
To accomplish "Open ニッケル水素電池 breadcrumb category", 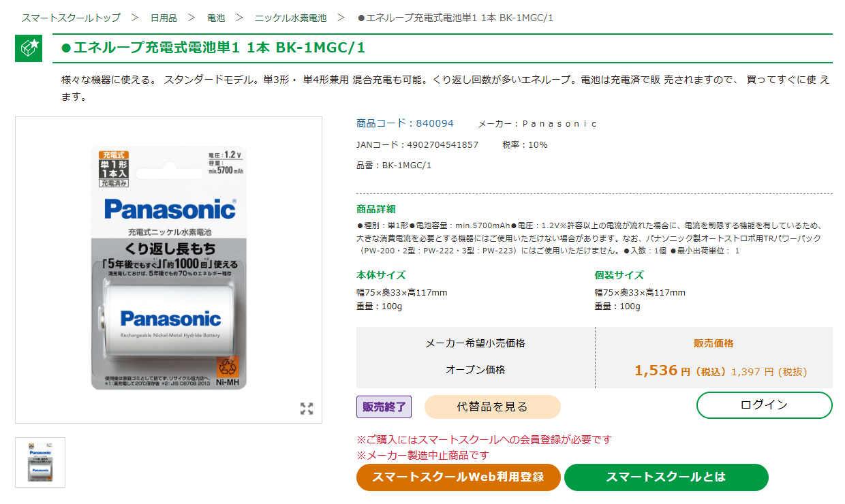I will click(x=290, y=17).
